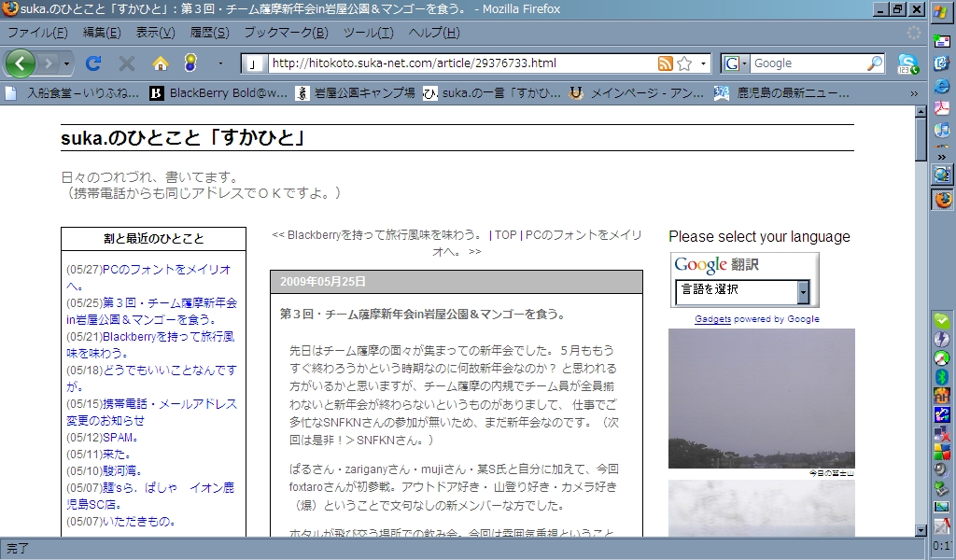Open the ファイル(F) menu
The image size is (956, 560).
[37, 33]
